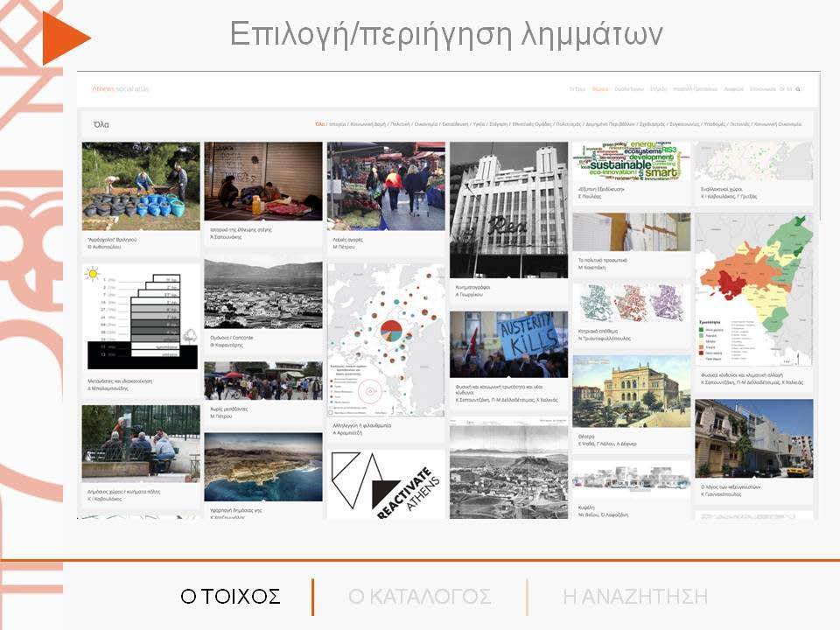Click the slide title Επιλογή/περιήγηση λημμάτων

click(446, 34)
